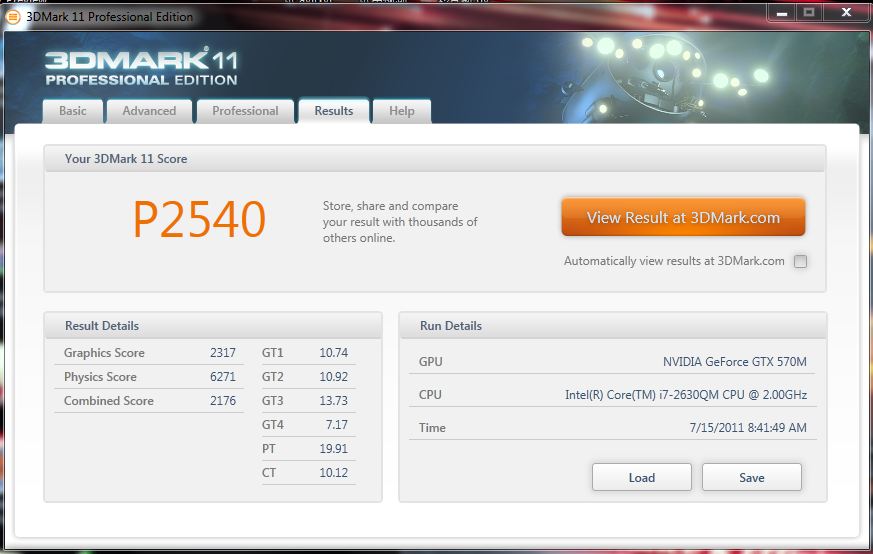This screenshot has height=554, width=873.
Task: Click the Physics Score label
Action: [100, 376]
